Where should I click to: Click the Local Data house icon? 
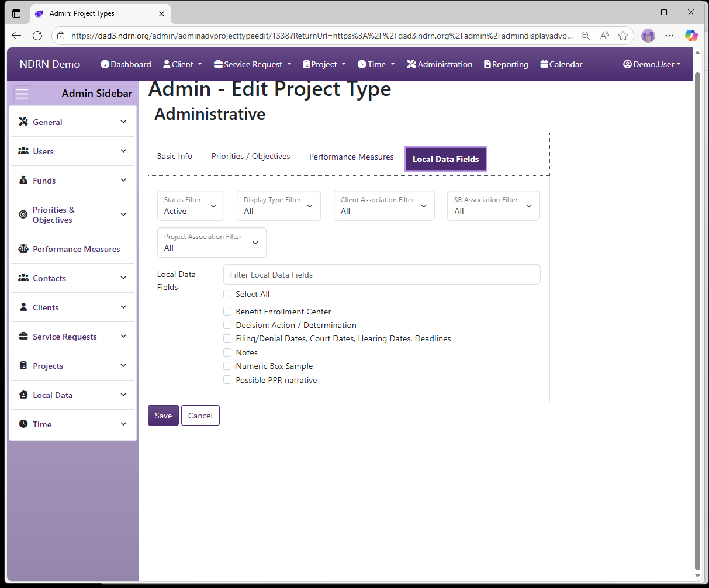click(x=23, y=395)
